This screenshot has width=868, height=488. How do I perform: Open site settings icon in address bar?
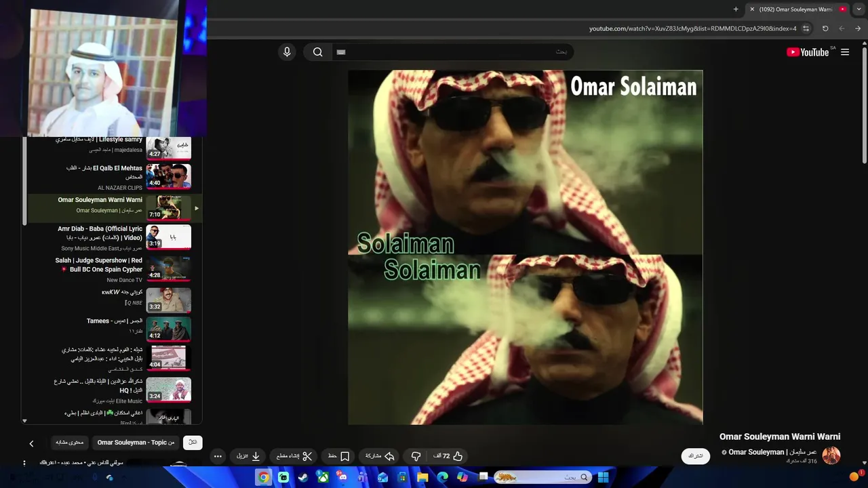pyautogui.click(x=806, y=28)
